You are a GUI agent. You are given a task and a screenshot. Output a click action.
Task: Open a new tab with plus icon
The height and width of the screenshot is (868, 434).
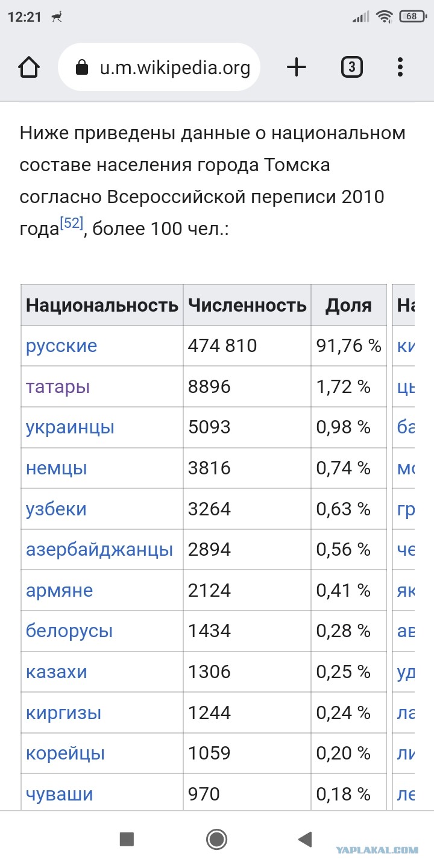(296, 68)
